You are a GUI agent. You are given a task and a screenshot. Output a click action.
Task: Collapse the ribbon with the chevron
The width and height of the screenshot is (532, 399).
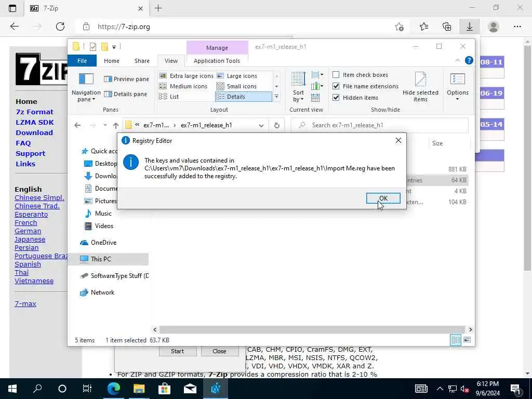[457, 60]
